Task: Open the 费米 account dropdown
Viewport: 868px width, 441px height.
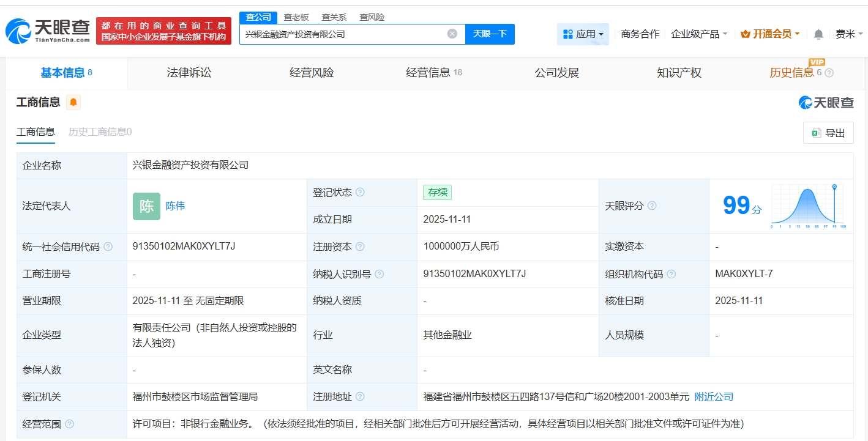Action: click(x=847, y=34)
